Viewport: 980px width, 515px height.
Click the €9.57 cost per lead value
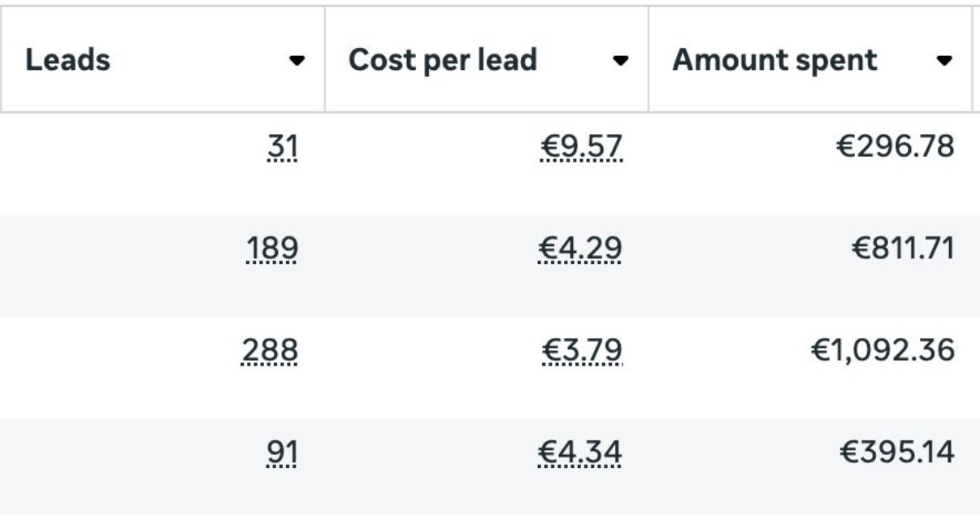pyautogui.click(x=581, y=147)
